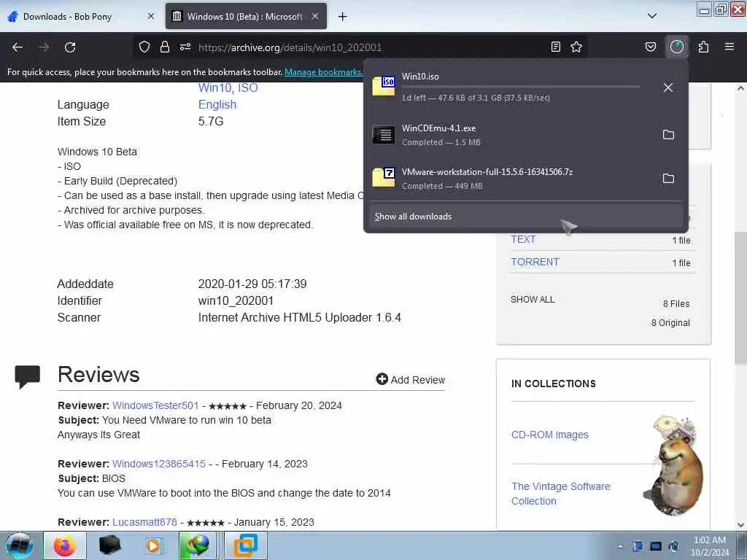This screenshot has width=747, height=560.
Task: Open the Firefox hamburger menu
Action: pos(729,47)
